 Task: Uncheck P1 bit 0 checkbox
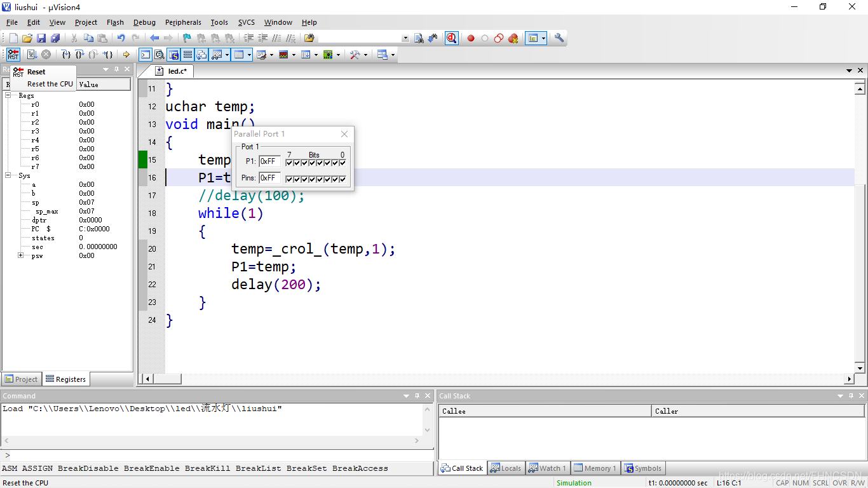pos(342,163)
